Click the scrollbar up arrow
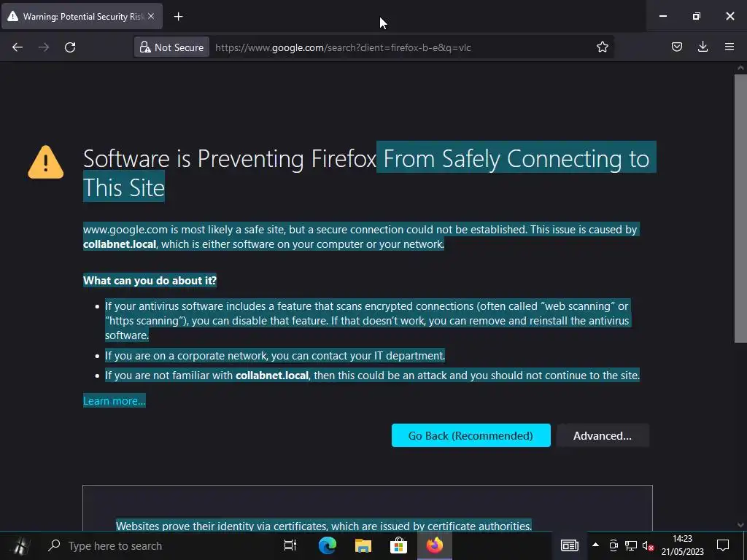The image size is (747, 560). point(740,69)
